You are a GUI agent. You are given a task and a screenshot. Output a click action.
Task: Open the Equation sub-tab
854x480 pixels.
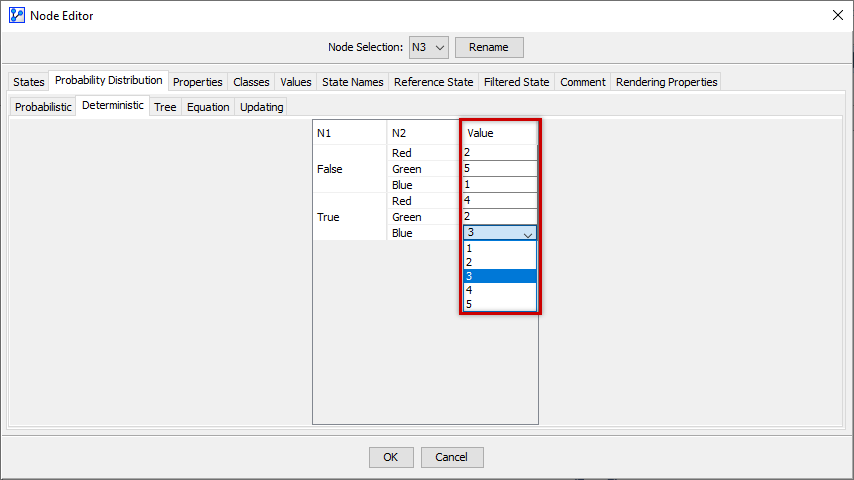[x=208, y=107]
